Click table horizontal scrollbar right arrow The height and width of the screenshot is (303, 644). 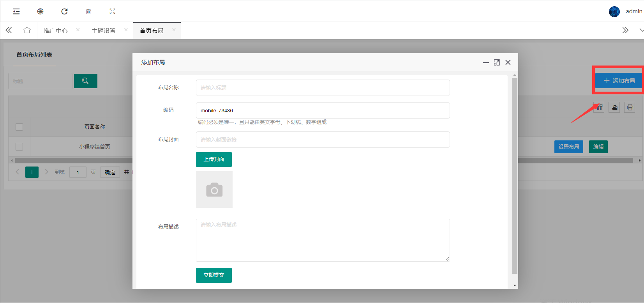pyautogui.click(x=639, y=160)
